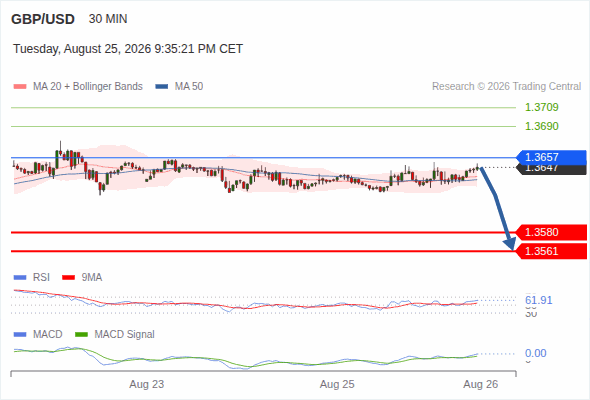Click the MACD Signal green legend marker
The height and width of the screenshot is (400, 590).
pyautogui.click(x=81, y=335)
